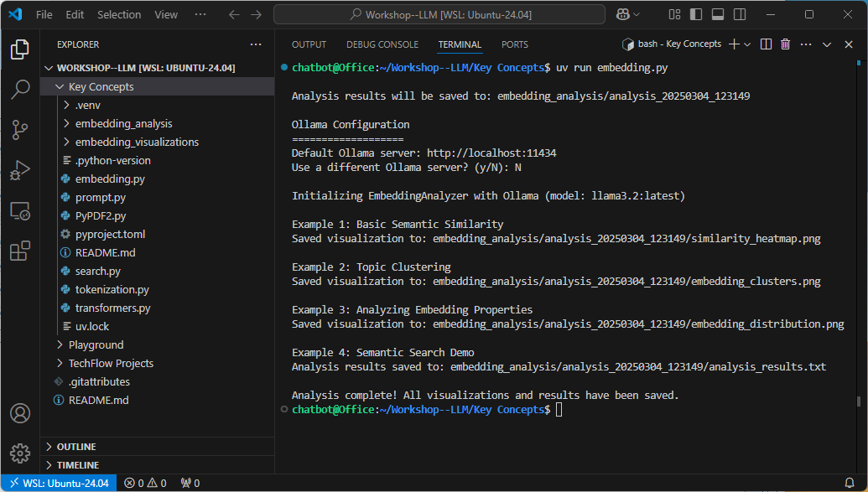Open the Run and Debug view
Screen dimensions: 868x492
pyautogui.click(x=20, y=170)
